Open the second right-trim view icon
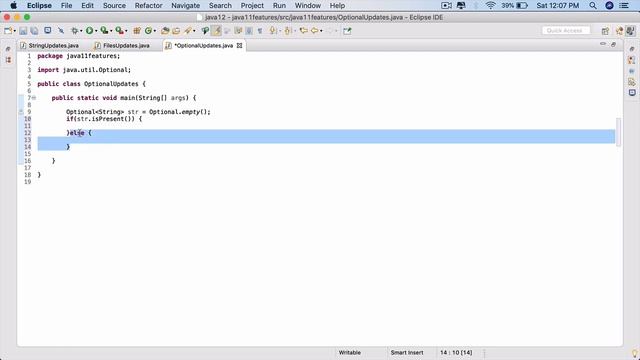This screenshot has height=360, width=640. [x=632, y=71]
